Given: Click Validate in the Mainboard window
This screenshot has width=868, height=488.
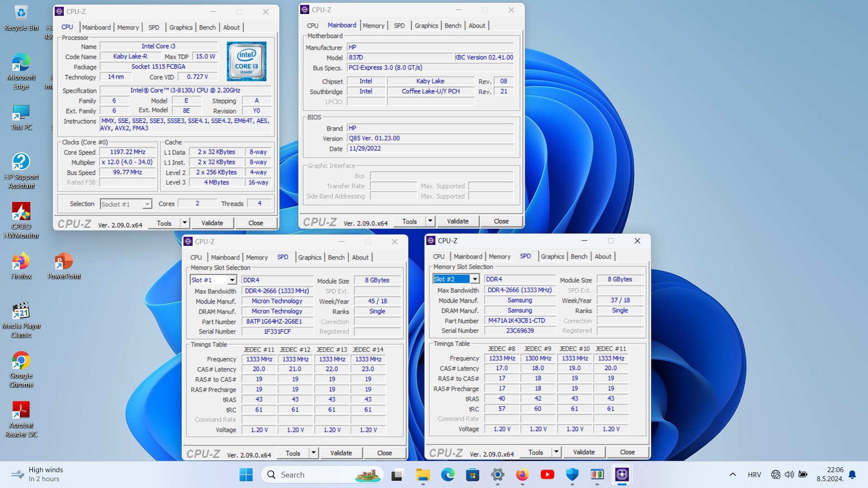Looking at the screenshot, I should (x=458, y=221).
